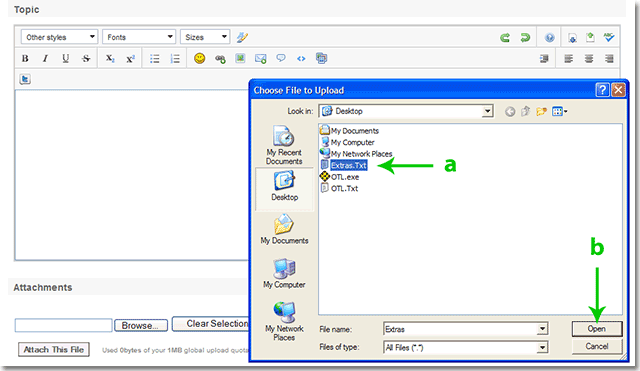
Task: Select the OTL.Txt file
Action: click(339, 188)
